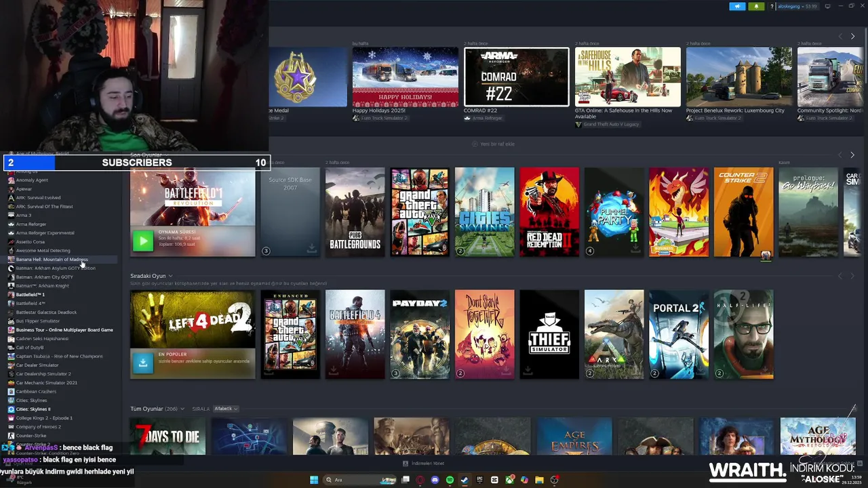Select Battlestar Galactica Deadlock entry
868x488 pixels.
[46, 312]
